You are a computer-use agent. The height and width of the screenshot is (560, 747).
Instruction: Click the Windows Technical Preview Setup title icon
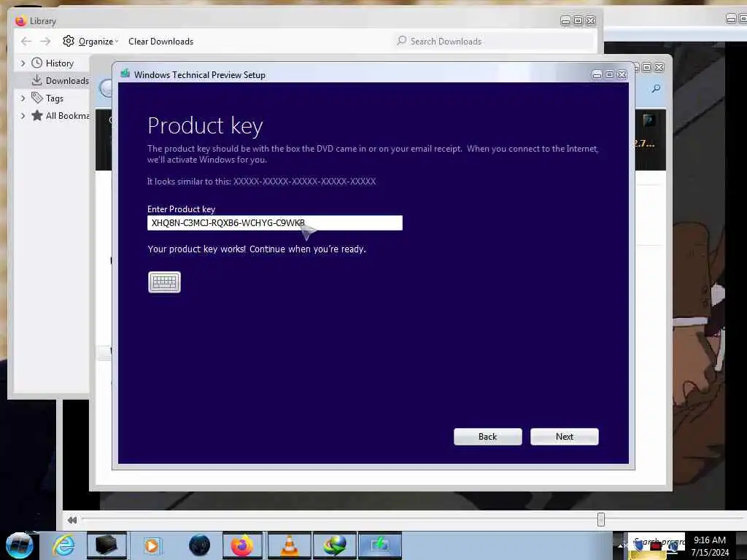pyautogui.click(x=125, y=74)
